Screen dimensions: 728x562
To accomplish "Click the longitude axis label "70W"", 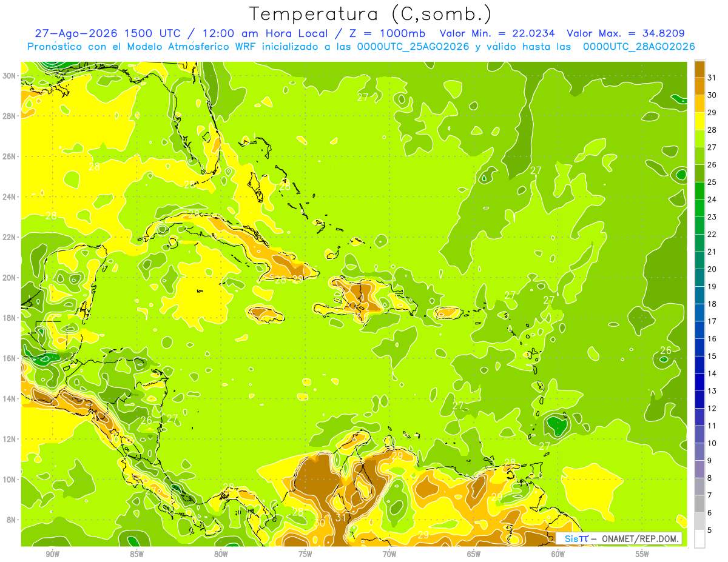I will 389,554.
